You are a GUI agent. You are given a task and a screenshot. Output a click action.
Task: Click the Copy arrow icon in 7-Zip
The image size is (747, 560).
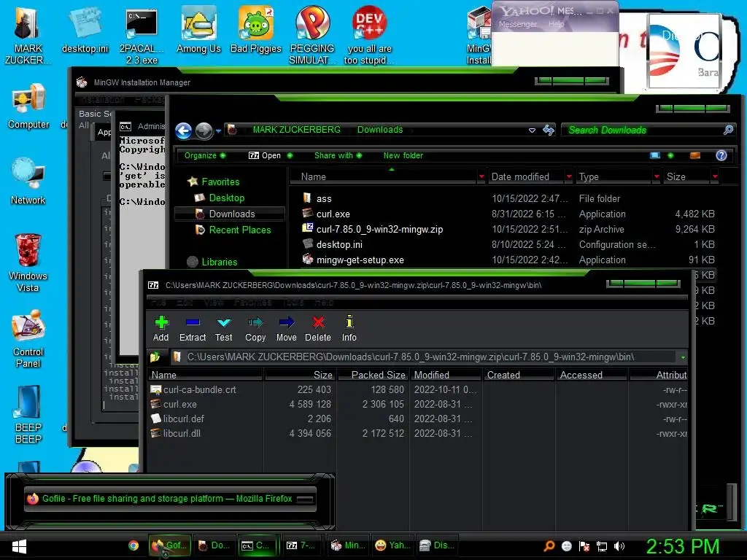point(255,322)
